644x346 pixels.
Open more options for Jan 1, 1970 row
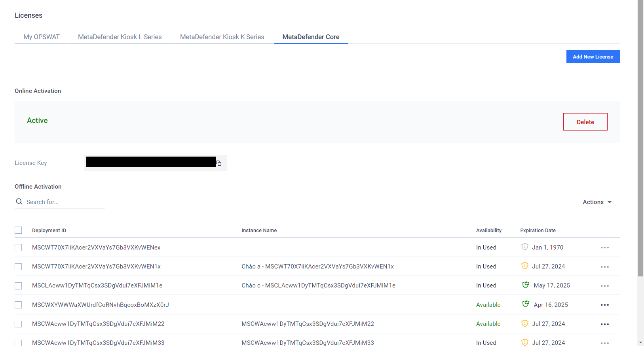pos(604,248)
